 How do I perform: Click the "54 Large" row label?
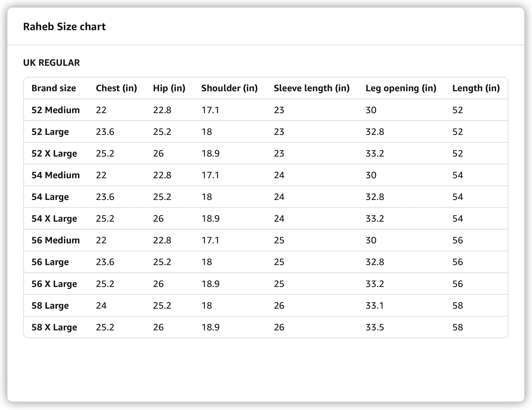(x=50, y=197)
